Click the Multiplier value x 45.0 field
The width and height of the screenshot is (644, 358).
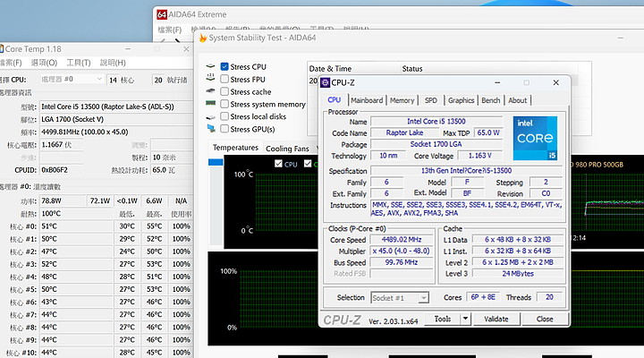tap(402, 251)
